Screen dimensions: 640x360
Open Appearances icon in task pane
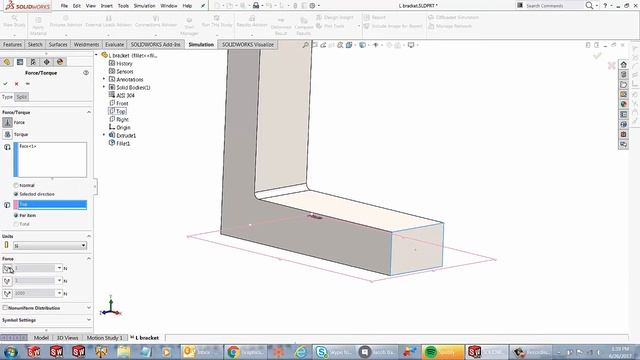(x=623, y=104)
